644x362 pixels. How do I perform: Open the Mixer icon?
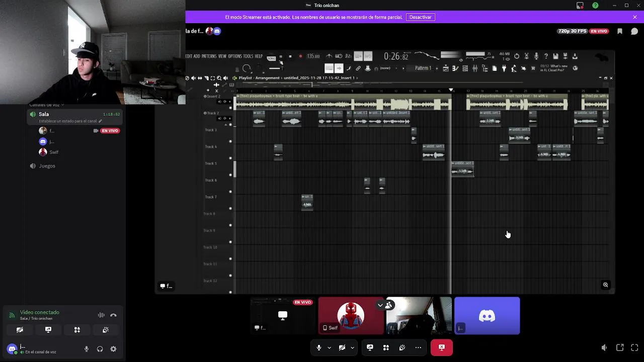pos(475,68)
